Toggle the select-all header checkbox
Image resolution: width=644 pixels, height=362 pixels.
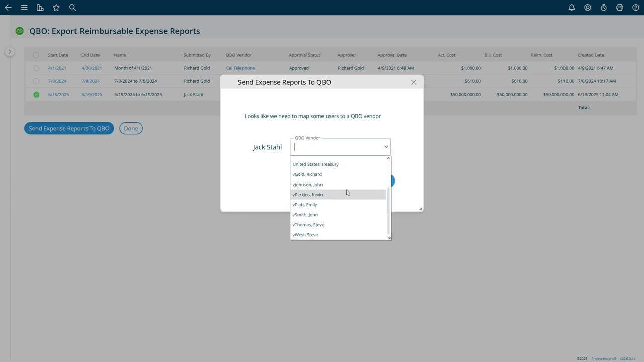click(x=36, y=55)
